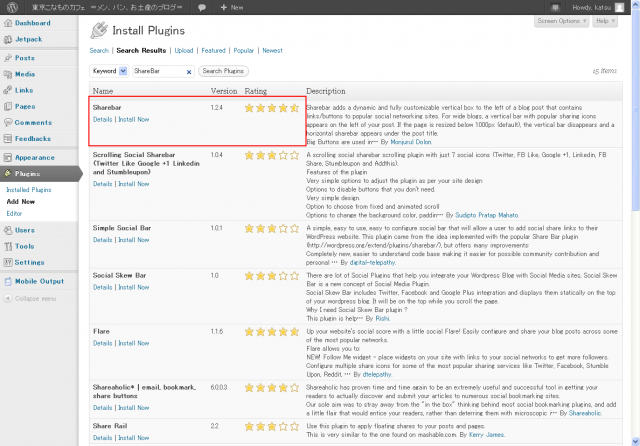The image size is (640, 446).
Task: Click the Comments speech bubble sidebar icon
Action: [x=8, y=122]
